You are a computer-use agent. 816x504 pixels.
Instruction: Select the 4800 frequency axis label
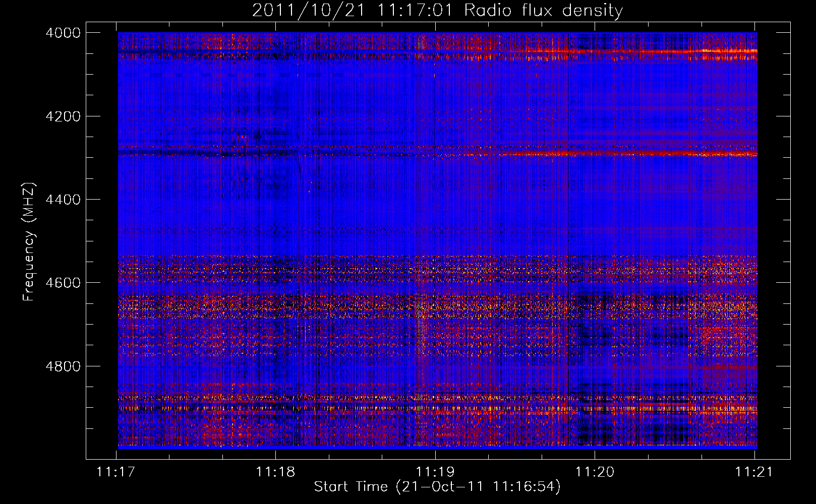(x=63, y=366)
